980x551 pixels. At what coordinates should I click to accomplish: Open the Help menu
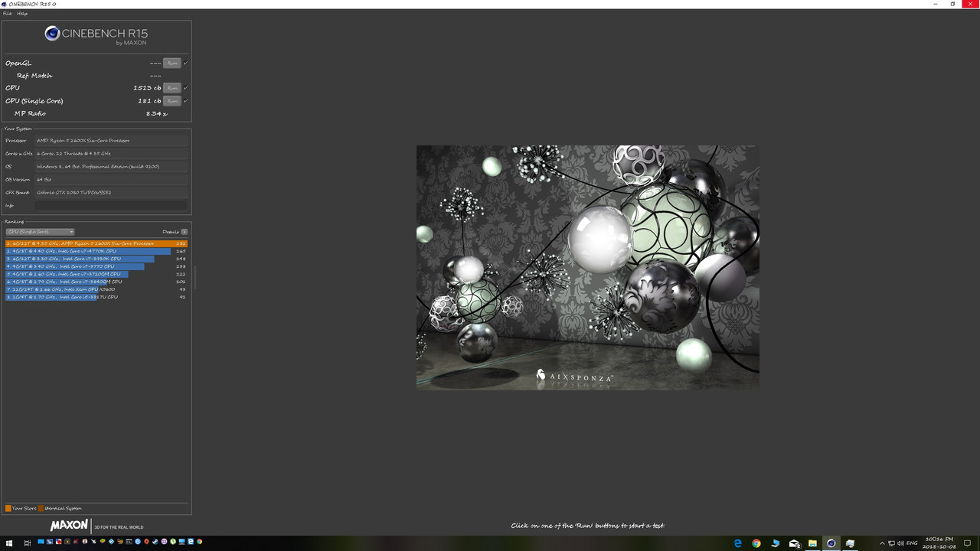tap(22, 13)
